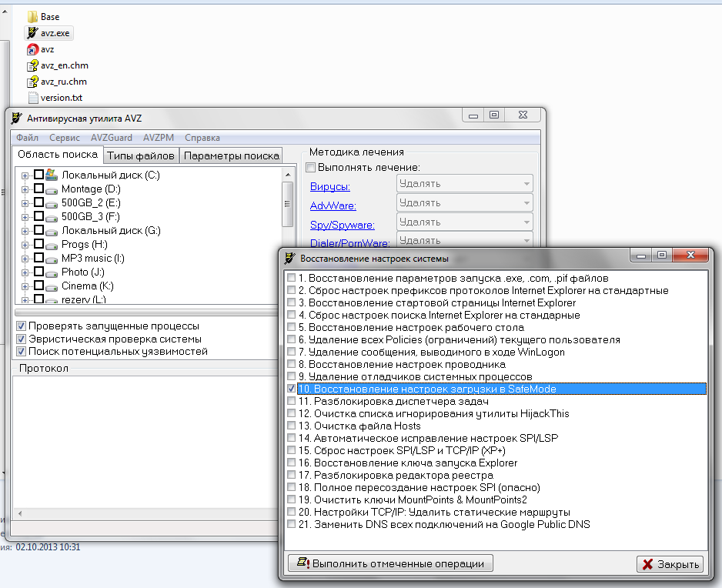Open the avz shortcut icon

(32, 49)
